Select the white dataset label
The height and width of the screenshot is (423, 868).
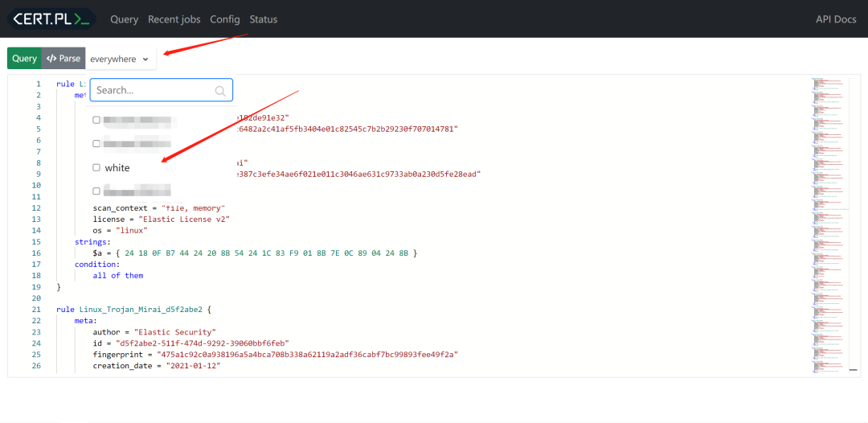[117, 168]
